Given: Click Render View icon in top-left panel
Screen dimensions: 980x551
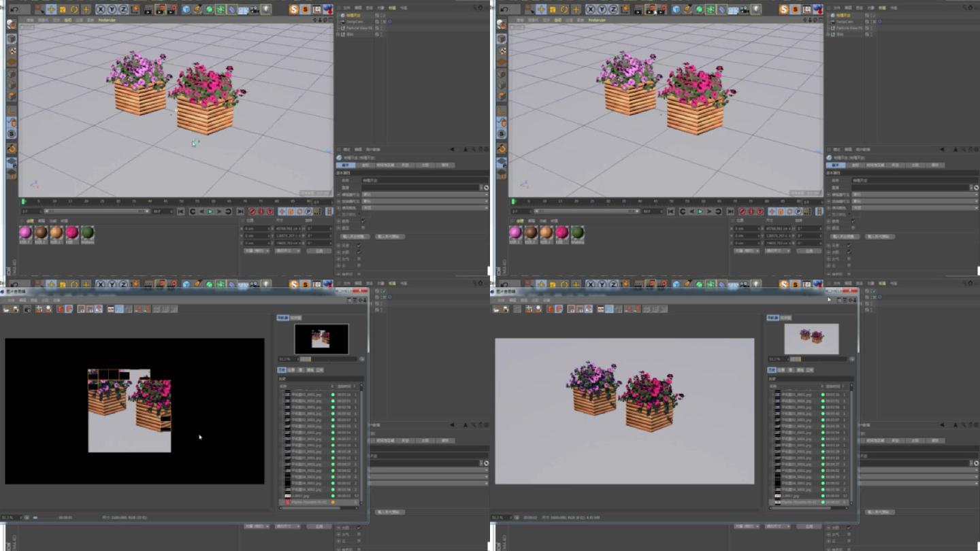Looking at the screenshot, I should (148, 10).
